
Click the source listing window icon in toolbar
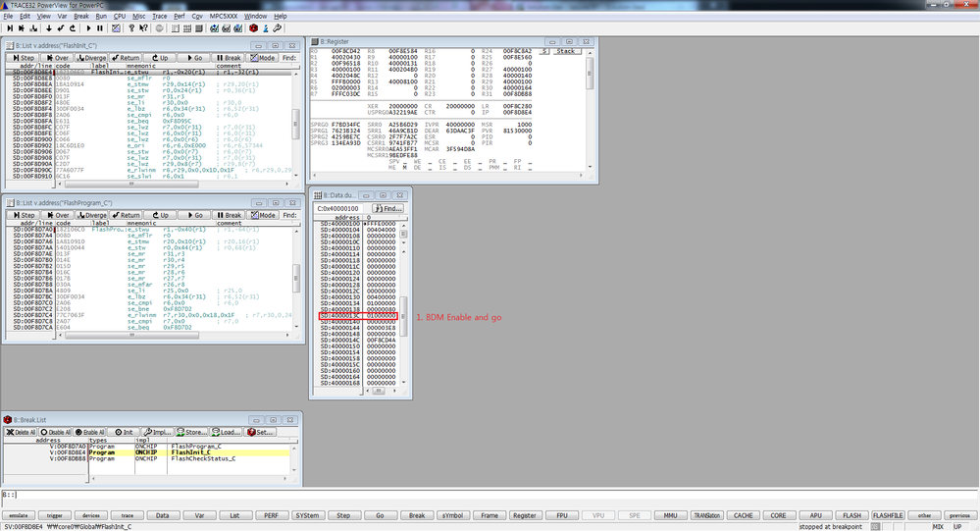point(176,28)
